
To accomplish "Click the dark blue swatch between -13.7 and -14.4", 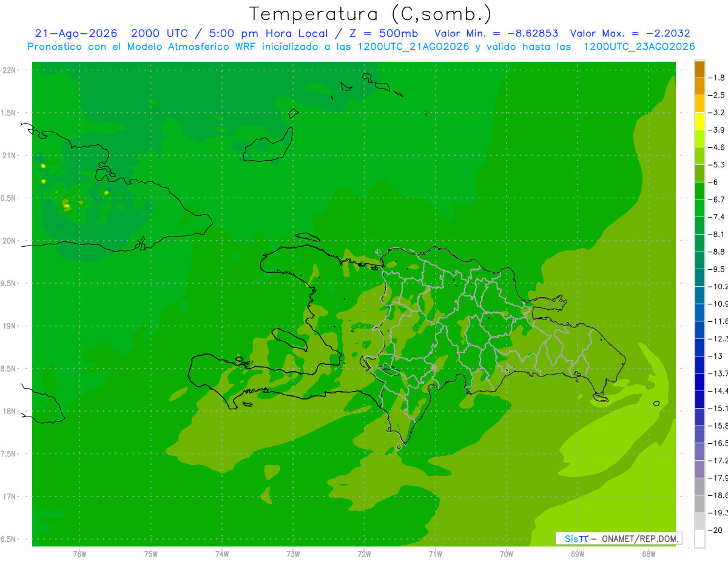I will tap(699, 382).
